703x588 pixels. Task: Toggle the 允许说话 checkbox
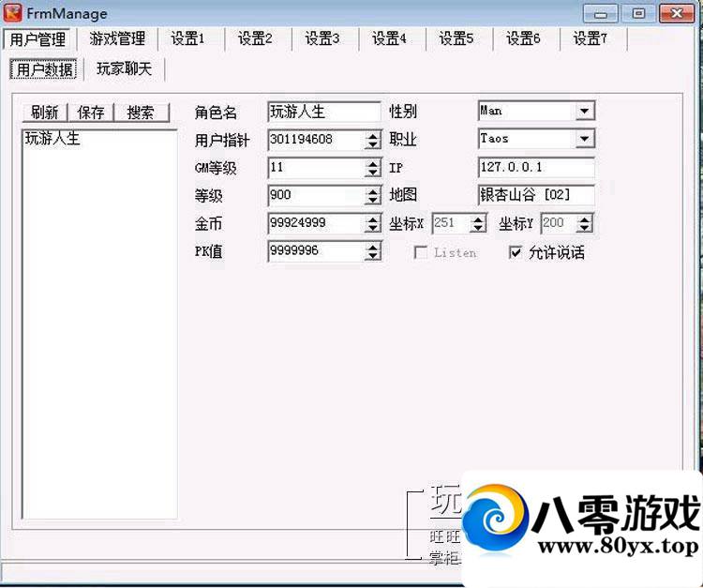click(x=515, y=252)
